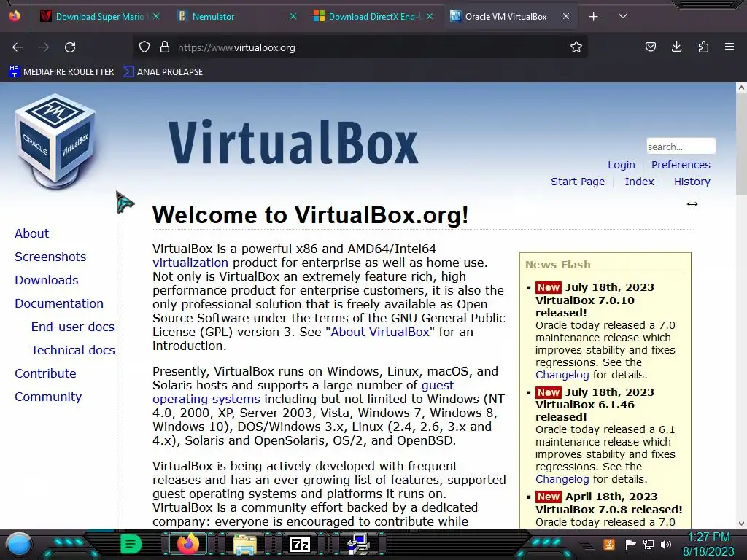The width and height of the screenshot is (747, 560).
Task: Open the Start orb in taskbar
Action: [x=18, y=544]
